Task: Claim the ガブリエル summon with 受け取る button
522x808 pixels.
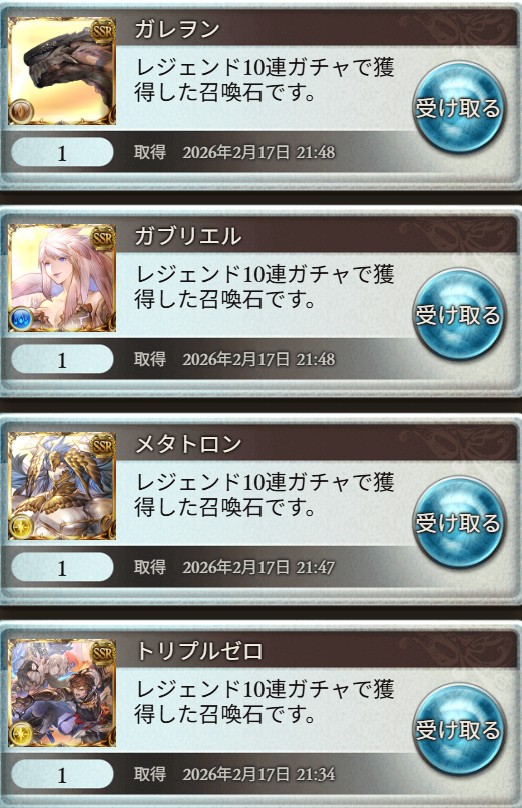Action: [x=458, y=315]
